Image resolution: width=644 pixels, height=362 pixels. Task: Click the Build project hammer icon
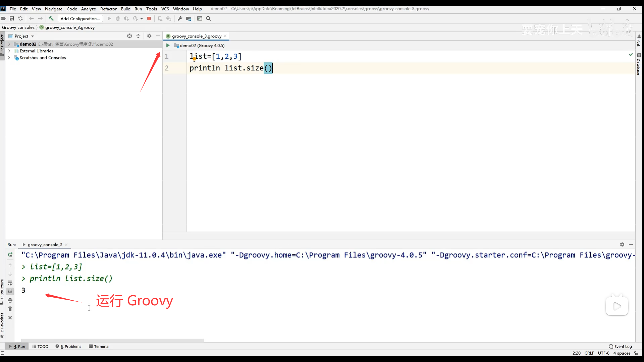51,18
